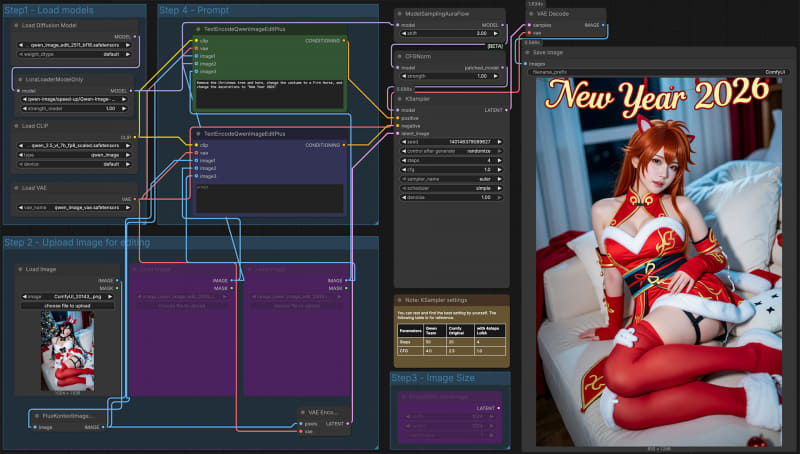The height and width of the screenshot is (454, 800).
Task: Open the vae_name dropdown in Load VAE
Action: (x=74, y=208)
